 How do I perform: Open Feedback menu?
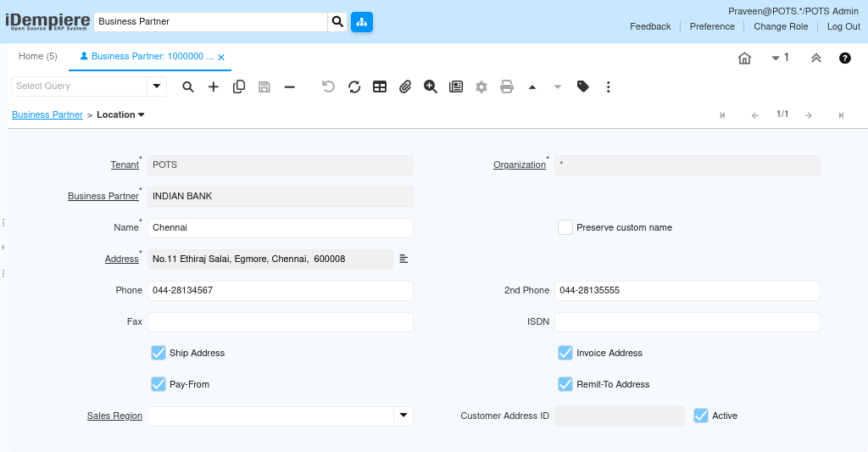[650, 26]
